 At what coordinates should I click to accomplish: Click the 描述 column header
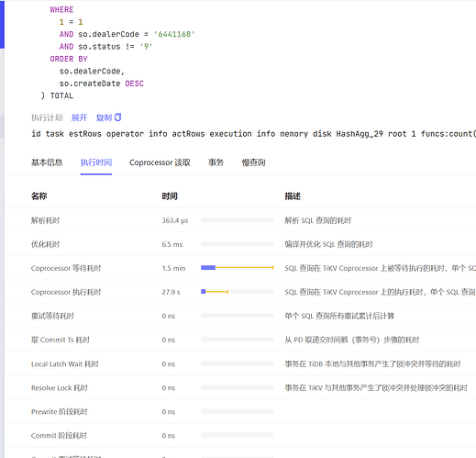click(x=293, y=196)
